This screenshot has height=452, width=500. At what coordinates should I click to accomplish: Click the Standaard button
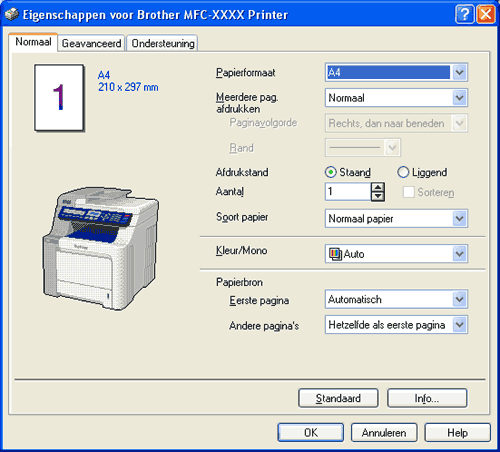(338, 398)
